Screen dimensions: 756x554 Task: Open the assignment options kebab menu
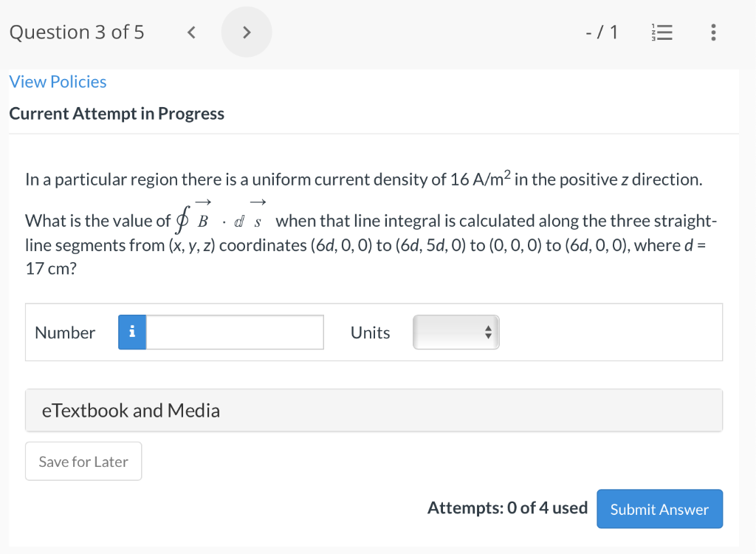(712, 32)
